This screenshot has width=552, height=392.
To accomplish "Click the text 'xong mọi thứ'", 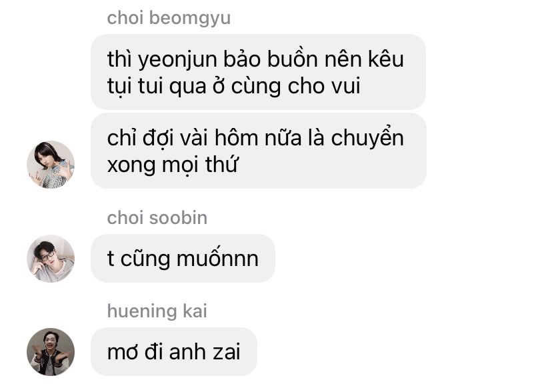I will click(x=173, y=165).
